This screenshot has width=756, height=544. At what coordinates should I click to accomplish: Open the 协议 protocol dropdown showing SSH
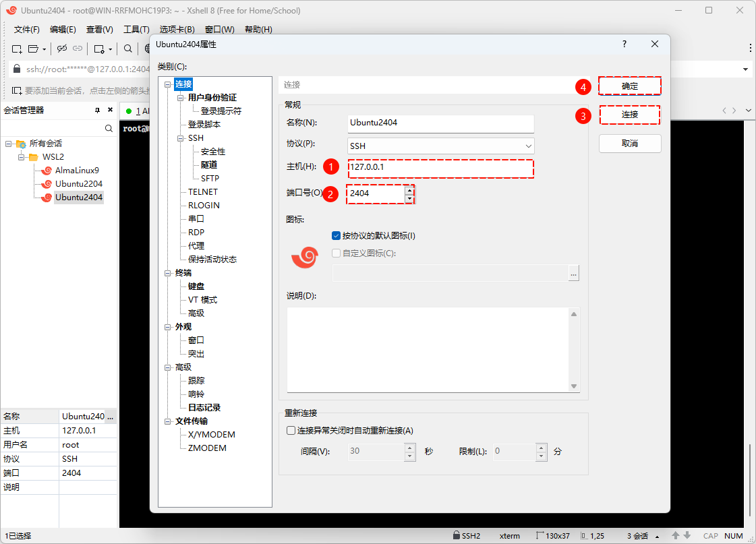pos(529,146)
